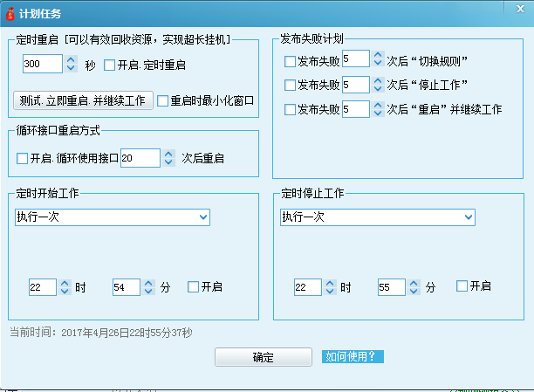Increase the 定时开始工作 hour value
534x392 pixels.
pyautogui.click(x=65, y=283)
